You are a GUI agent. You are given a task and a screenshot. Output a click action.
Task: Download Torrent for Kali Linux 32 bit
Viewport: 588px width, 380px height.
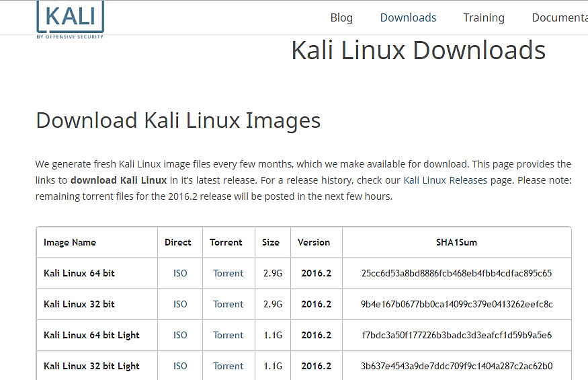point(228,304)
